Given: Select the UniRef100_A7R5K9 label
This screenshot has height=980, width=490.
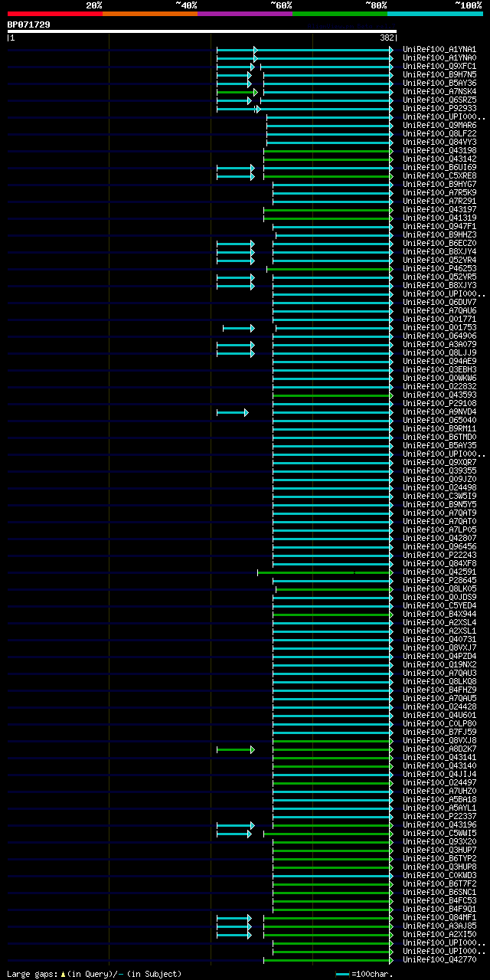Looking at the screenshot, I should pos(439,192).
